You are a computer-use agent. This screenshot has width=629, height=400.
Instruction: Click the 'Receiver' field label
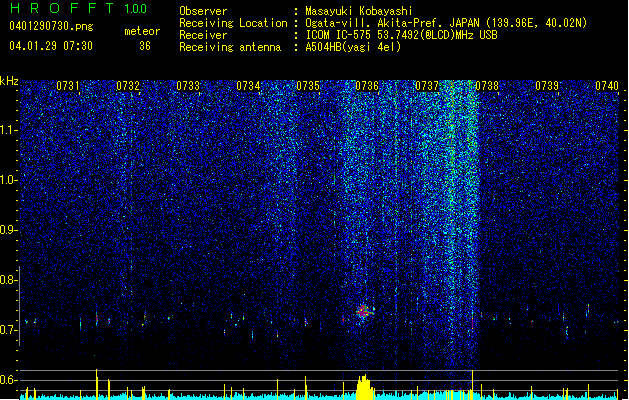pyautogui.click(x=203, y=35)
